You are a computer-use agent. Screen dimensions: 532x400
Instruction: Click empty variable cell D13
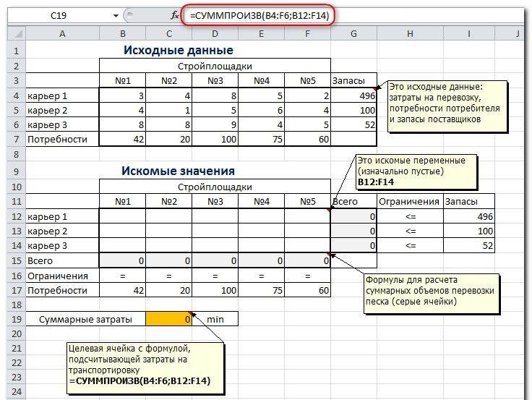(x=215, y=231)
